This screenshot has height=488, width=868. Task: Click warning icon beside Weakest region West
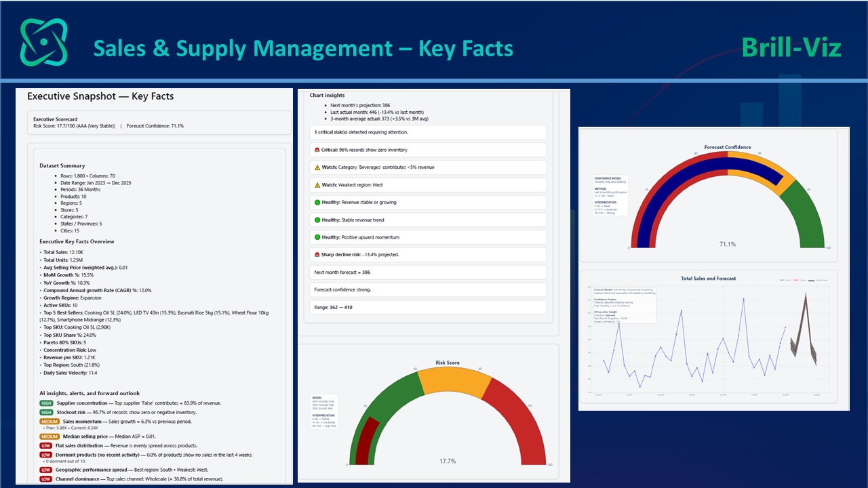(317, 185)
